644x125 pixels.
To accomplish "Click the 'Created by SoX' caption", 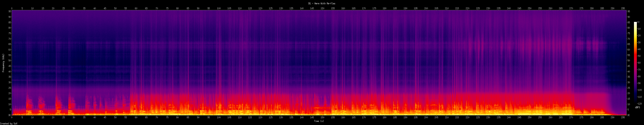I will 9,124.
